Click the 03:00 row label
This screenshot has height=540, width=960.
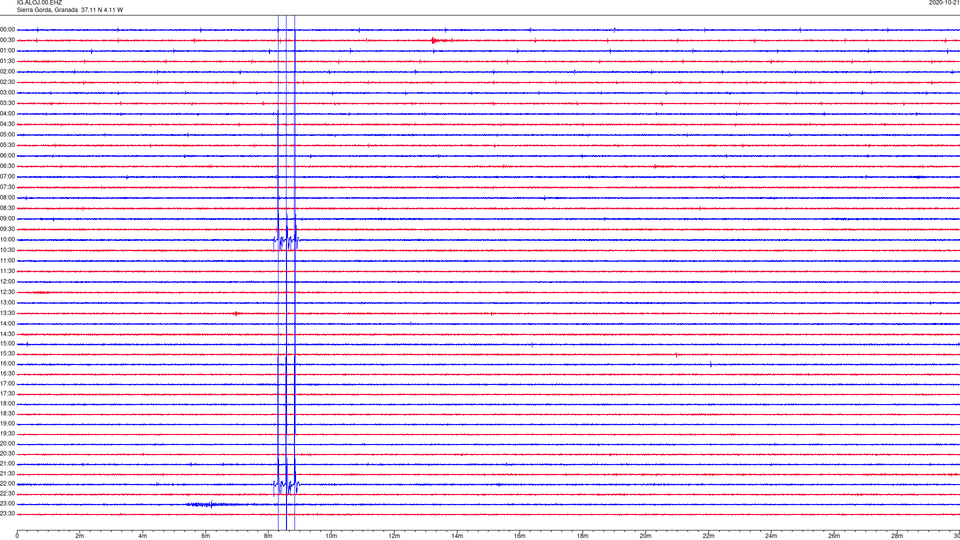(8, 92)
